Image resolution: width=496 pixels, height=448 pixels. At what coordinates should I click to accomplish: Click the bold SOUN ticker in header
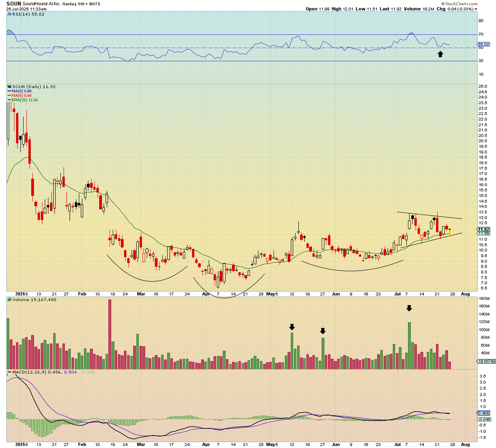14,4
